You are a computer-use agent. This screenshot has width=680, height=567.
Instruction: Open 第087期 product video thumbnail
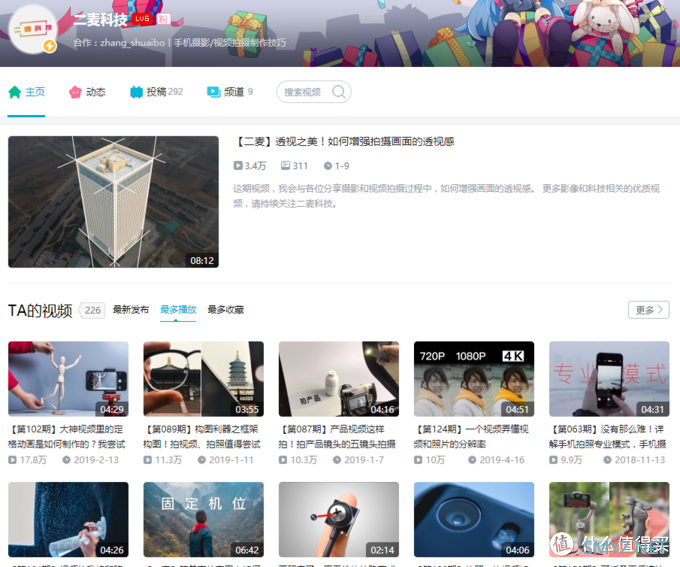(338, 379)
